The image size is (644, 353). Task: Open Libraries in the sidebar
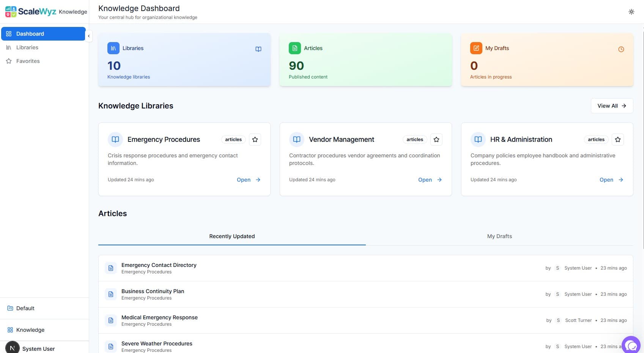27,47
